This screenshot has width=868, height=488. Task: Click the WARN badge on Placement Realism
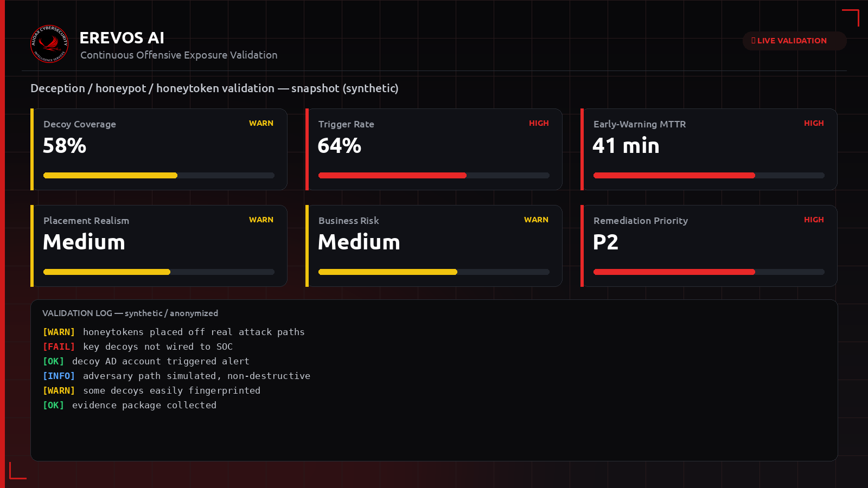click(x=261, y=220)
